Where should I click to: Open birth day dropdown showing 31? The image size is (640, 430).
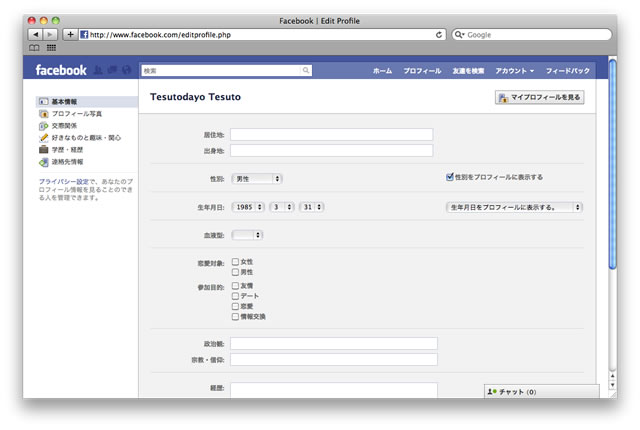point(312,207)
